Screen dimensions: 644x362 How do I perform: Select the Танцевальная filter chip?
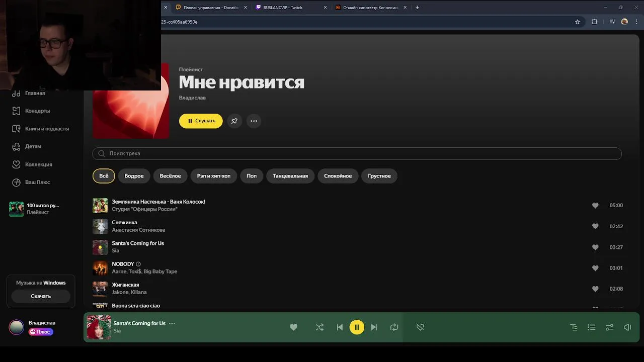290,176
